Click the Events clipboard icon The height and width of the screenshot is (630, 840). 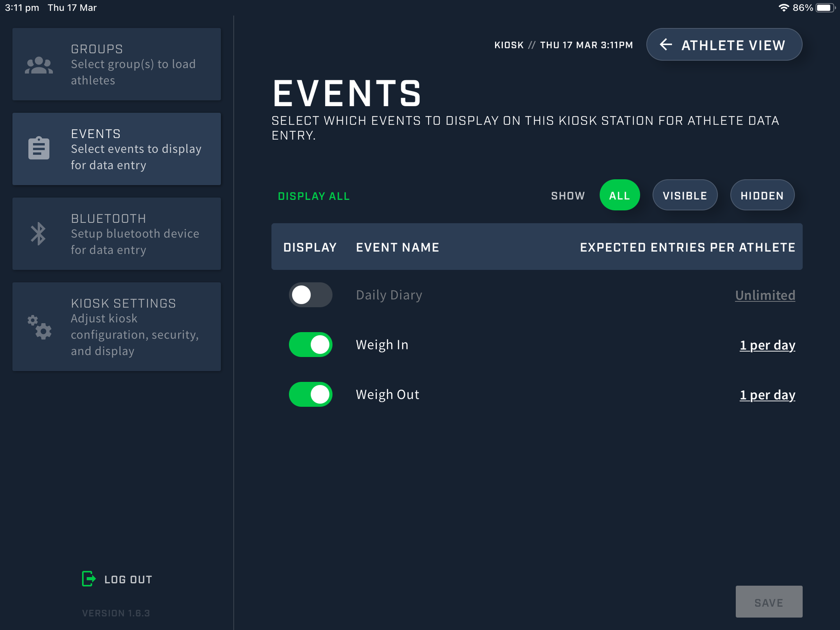[39, 148]
